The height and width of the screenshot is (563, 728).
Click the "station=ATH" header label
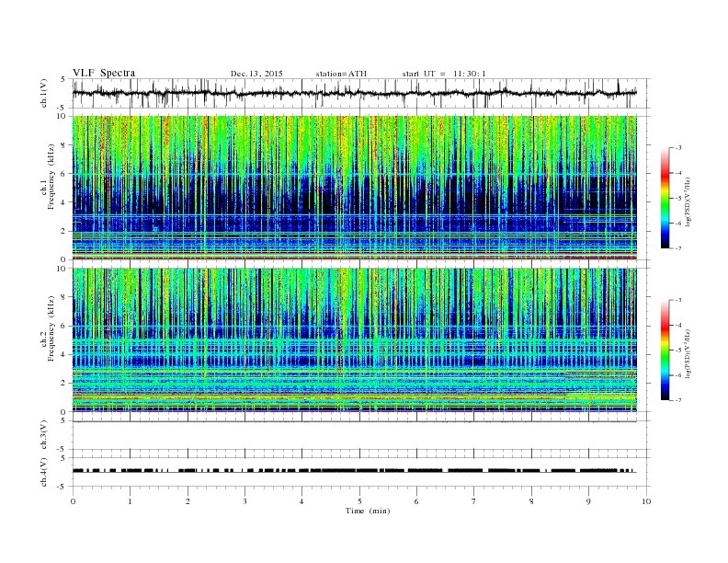coord(341,74)
